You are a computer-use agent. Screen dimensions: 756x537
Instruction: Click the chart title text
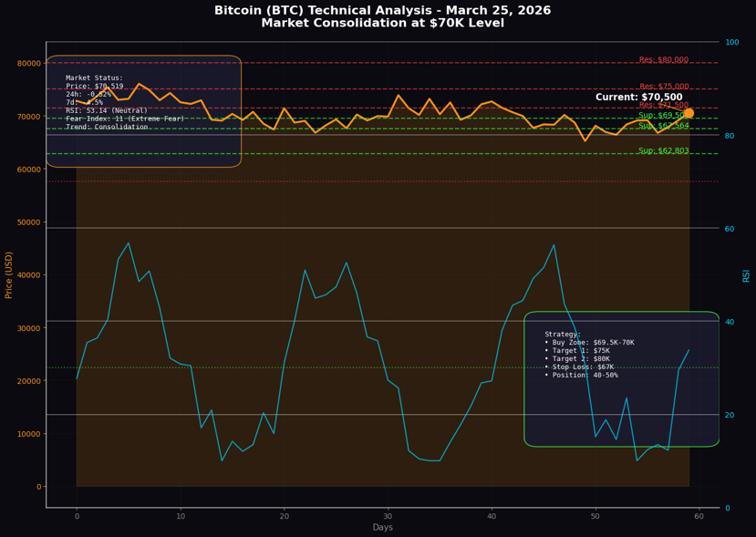click(x=382, y=16)
